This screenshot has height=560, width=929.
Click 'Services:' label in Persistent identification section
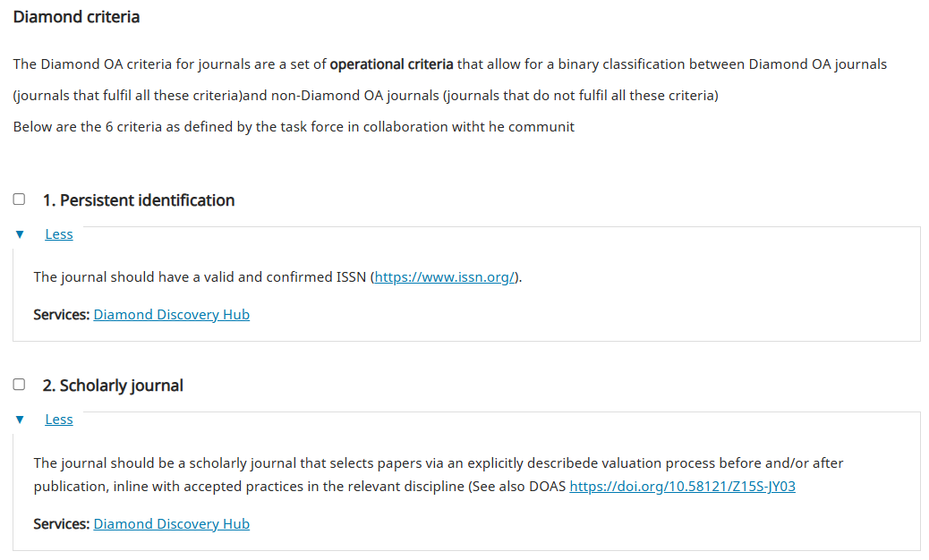coord(62,315)
